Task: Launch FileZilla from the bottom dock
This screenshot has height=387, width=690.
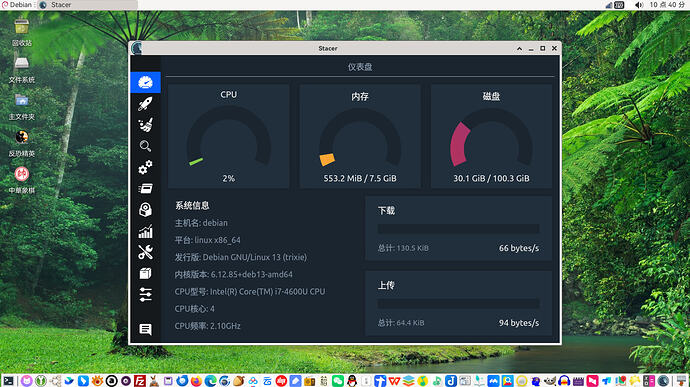Action: [x=140, y=381]
